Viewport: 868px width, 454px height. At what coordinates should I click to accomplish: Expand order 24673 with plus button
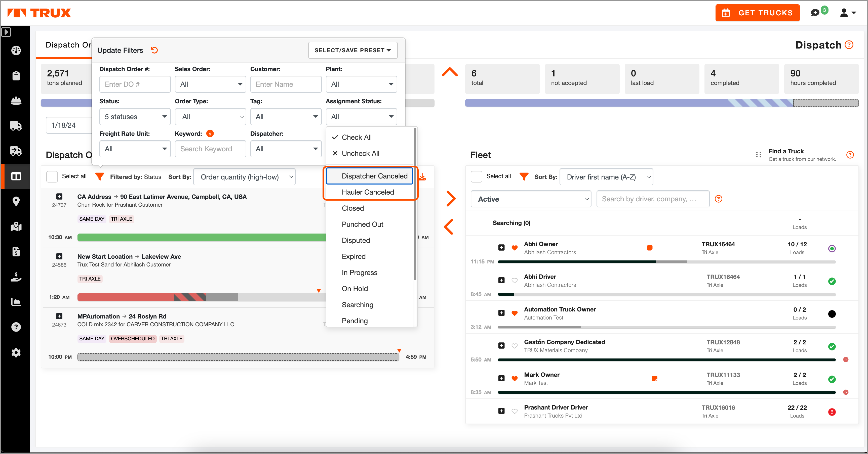pyautogui.click(x=59, y=316)
